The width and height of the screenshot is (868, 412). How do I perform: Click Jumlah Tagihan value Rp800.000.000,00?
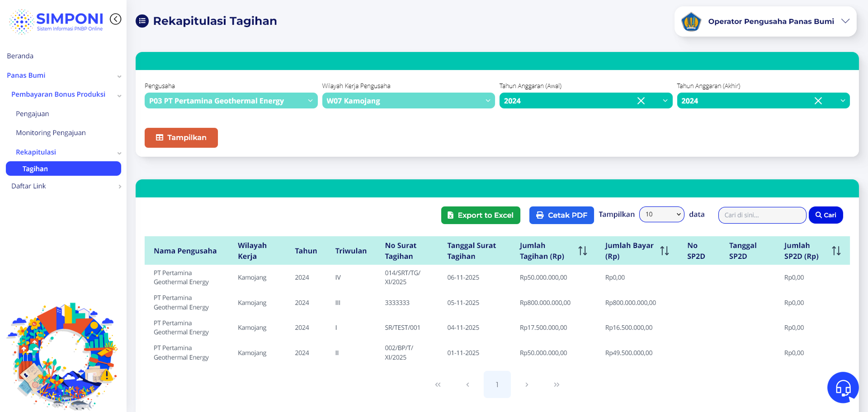(545, 303)
